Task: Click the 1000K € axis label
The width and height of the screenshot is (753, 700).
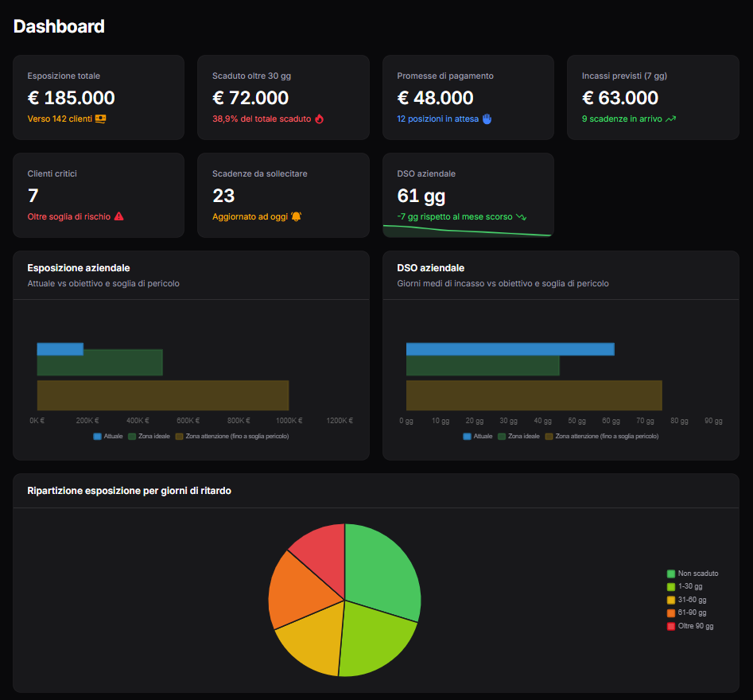Action: (x=289, y=420)
